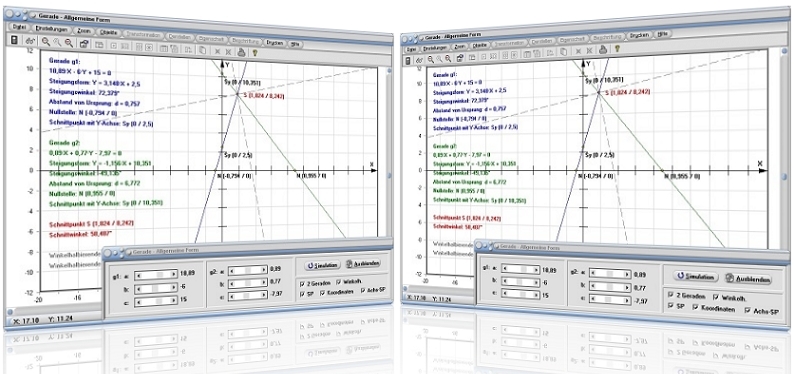Toggle the 'Achs-SP' checkbox in right panel

pyautogui.click(x=747, y=310)
